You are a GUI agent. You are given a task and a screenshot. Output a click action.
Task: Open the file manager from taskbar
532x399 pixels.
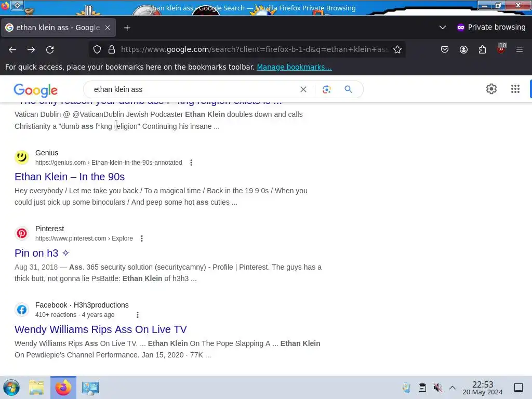(36, 388)
